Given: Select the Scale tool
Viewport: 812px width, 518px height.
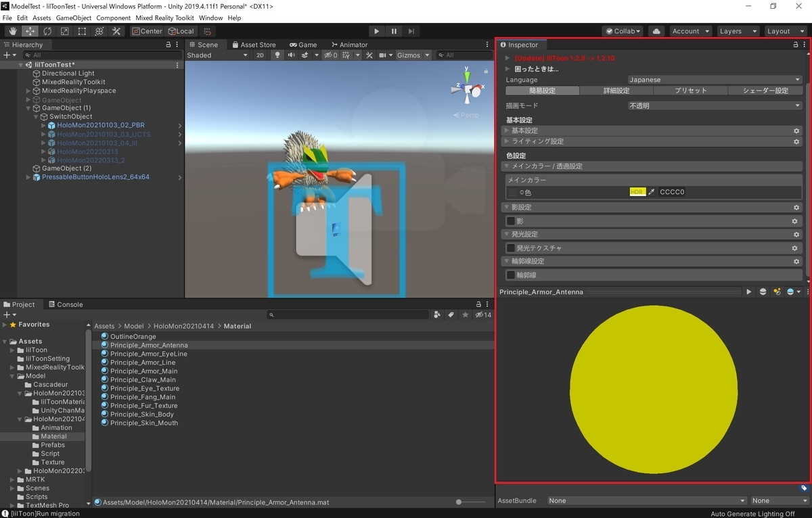Looking at the screenshot, I should [64, 31].
